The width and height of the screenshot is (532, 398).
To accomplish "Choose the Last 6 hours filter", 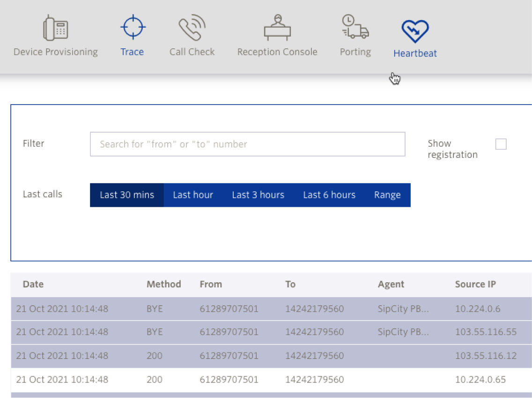I will [x=329, y=195].
